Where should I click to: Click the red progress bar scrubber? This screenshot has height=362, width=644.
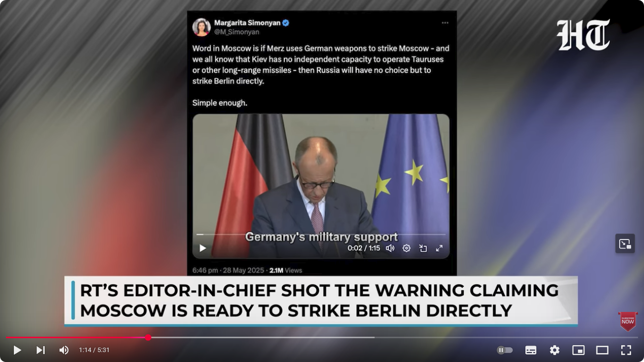tap(148, 338)
